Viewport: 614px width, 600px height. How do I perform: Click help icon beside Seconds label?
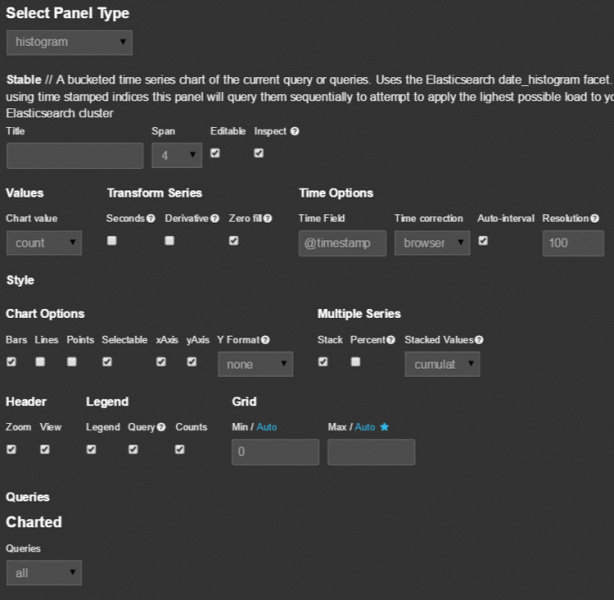coord(151,218)
